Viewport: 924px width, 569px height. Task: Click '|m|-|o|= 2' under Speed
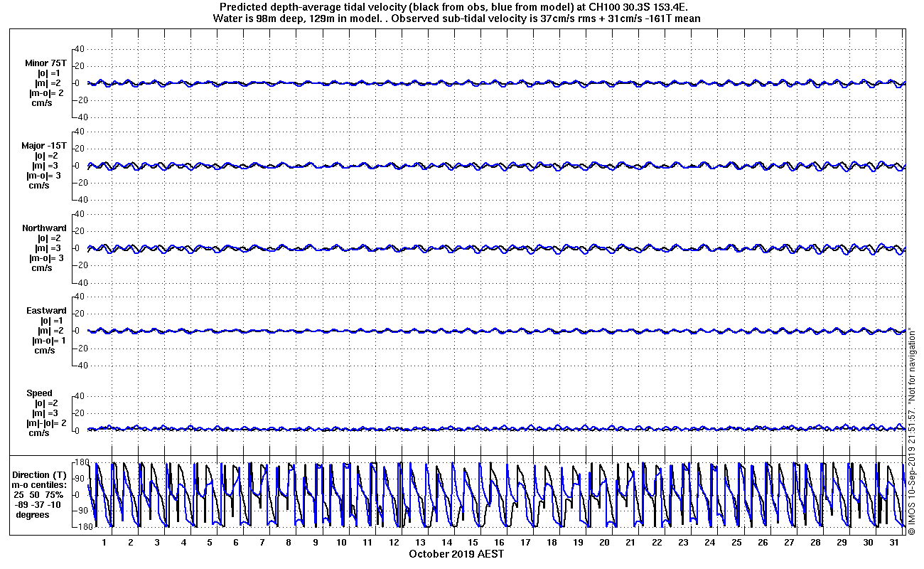tap(45, 423)
